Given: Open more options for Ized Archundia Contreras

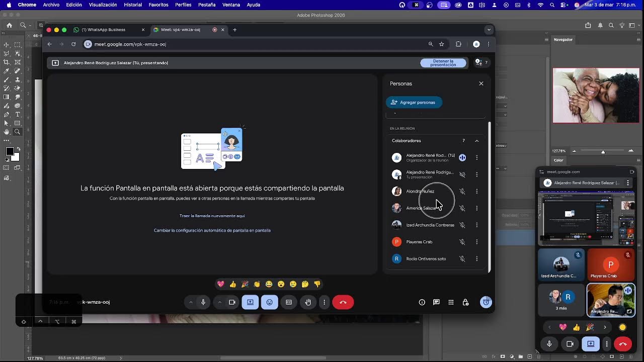Looking at the screenshot, I should [477, 225].
